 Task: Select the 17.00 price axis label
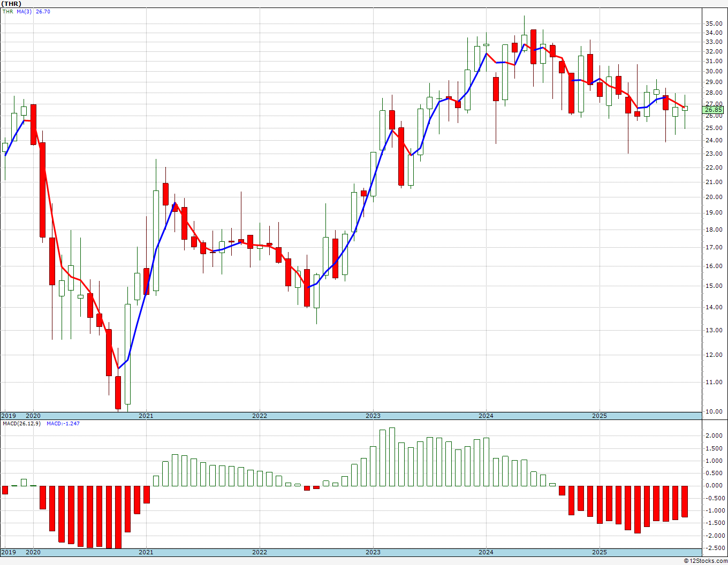pyautogui.click(x=714, y=247)
